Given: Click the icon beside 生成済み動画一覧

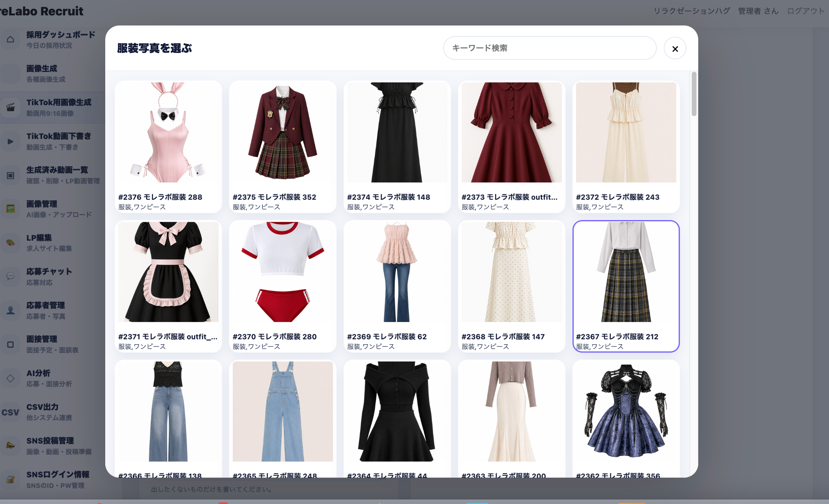Looking at the screenshot, I should [x=11, y=175].
